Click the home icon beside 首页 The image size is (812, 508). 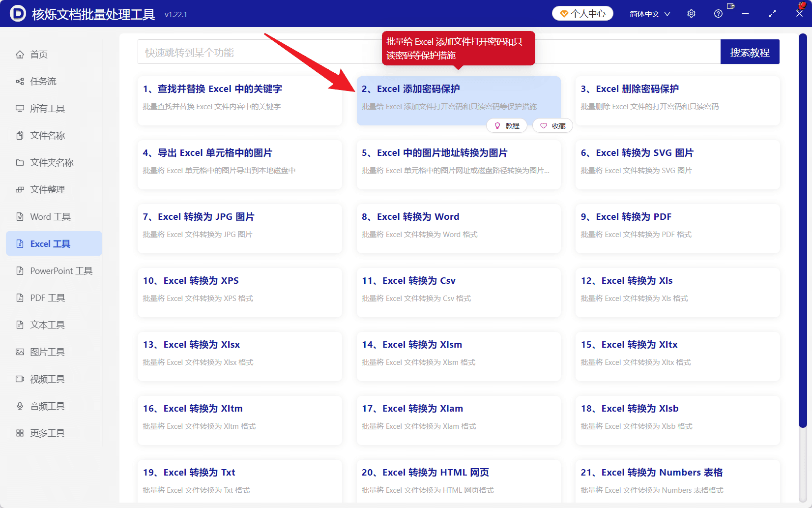(x=20, y=55)
